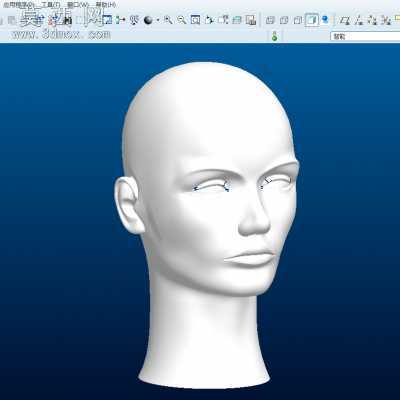Open the 帮助(H) menu
This screenshot has width=400, height=400.
click(x=106, y=5)
